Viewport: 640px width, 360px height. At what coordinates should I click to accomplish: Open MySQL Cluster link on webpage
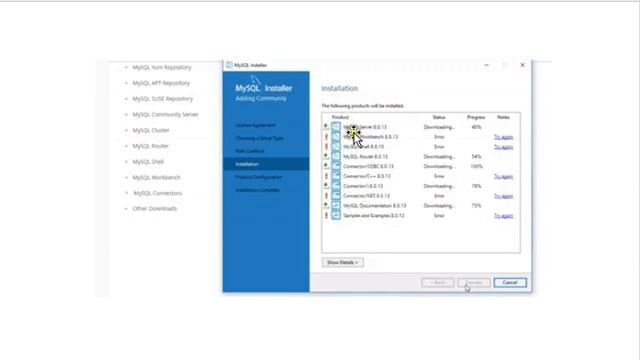(151, 130)
